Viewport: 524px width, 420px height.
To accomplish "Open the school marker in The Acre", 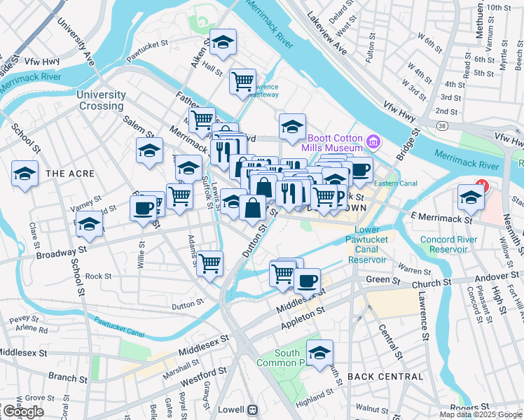I will 25,174.
